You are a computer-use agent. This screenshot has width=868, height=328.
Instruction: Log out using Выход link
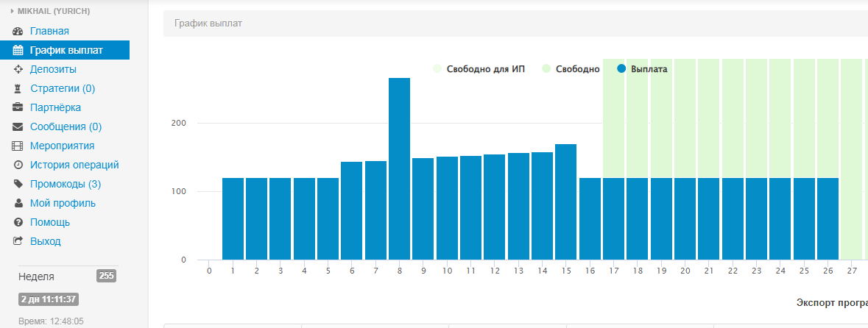[x=46, y=241]
